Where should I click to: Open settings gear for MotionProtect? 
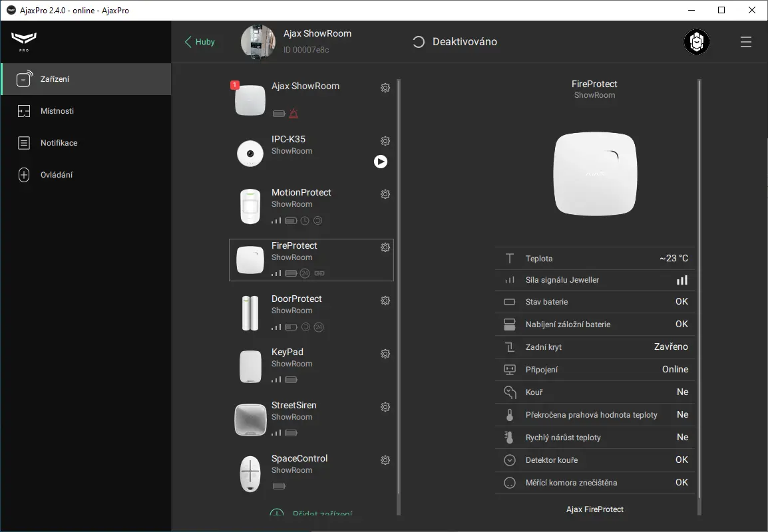point(385,194)
